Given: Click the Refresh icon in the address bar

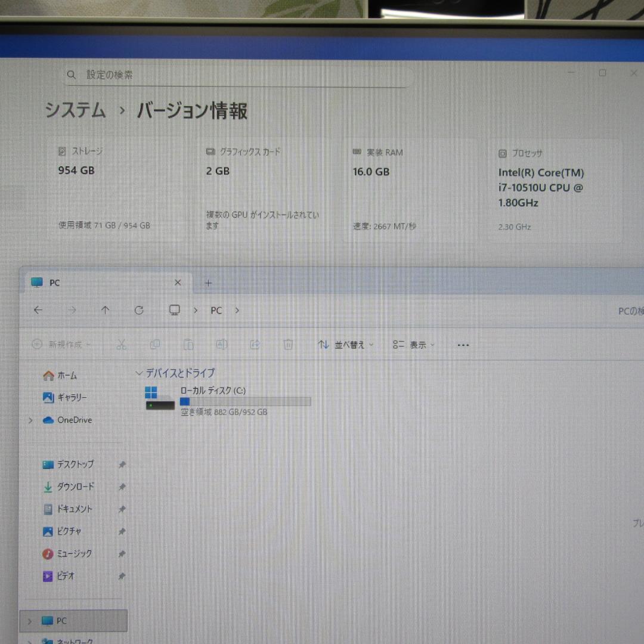Looking at the screenshot, I should pos(139,310).
